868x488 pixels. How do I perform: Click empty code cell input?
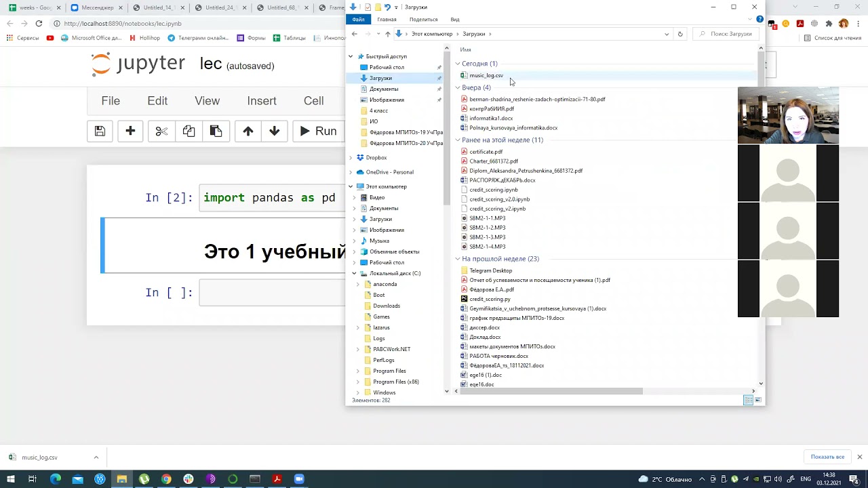point(273,293)
